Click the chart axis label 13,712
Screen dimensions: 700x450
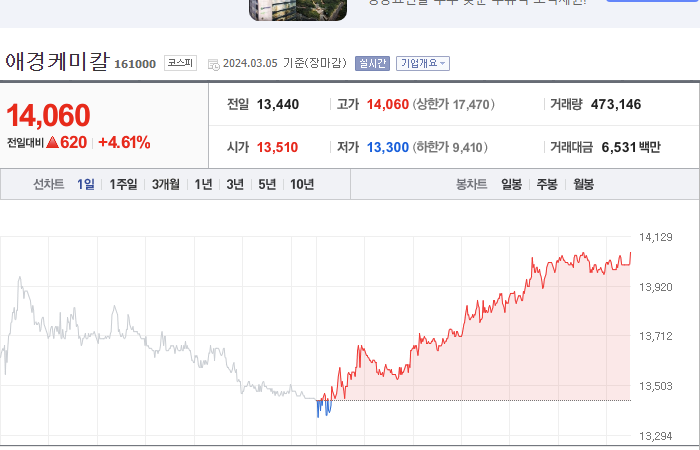(x=655, y=336)
